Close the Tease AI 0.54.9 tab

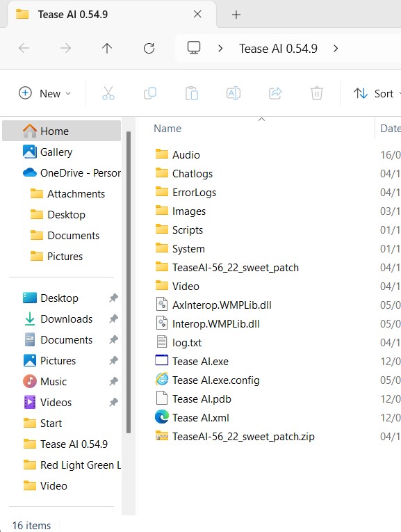[197, 14]
